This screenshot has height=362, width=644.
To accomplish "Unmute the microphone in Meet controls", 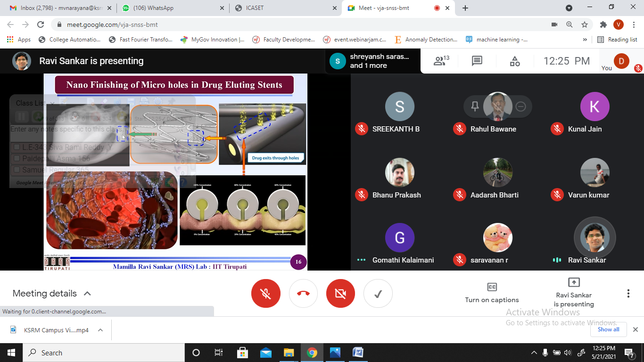I will point(266,294).
